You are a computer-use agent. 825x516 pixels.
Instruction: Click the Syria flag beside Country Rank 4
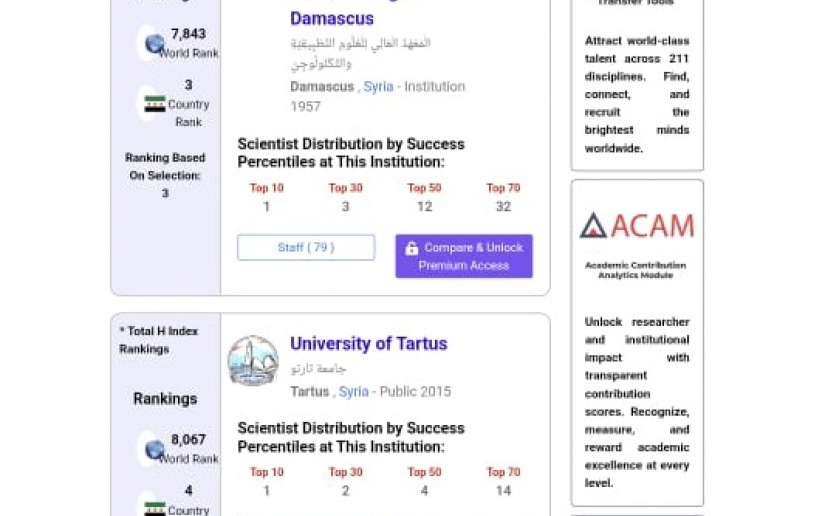(x=155, y=509)
